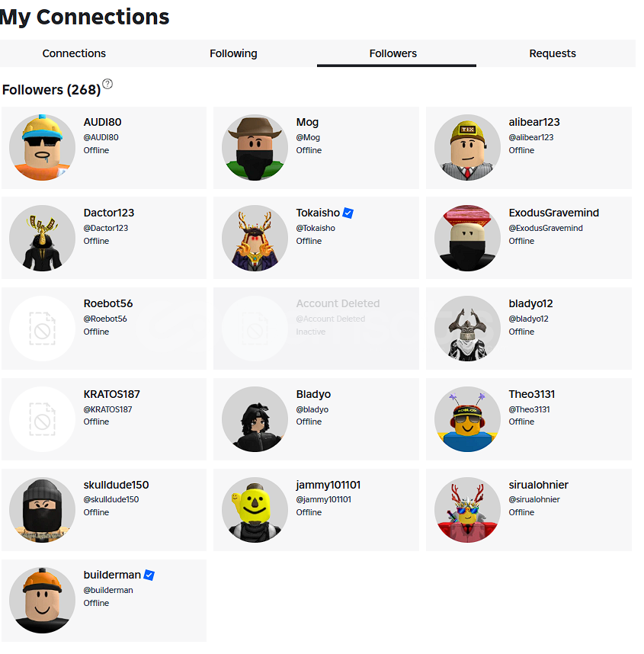Open Mog's cowboy hat avatar
The height and width of the screenshot is (654, 644).
255,148
